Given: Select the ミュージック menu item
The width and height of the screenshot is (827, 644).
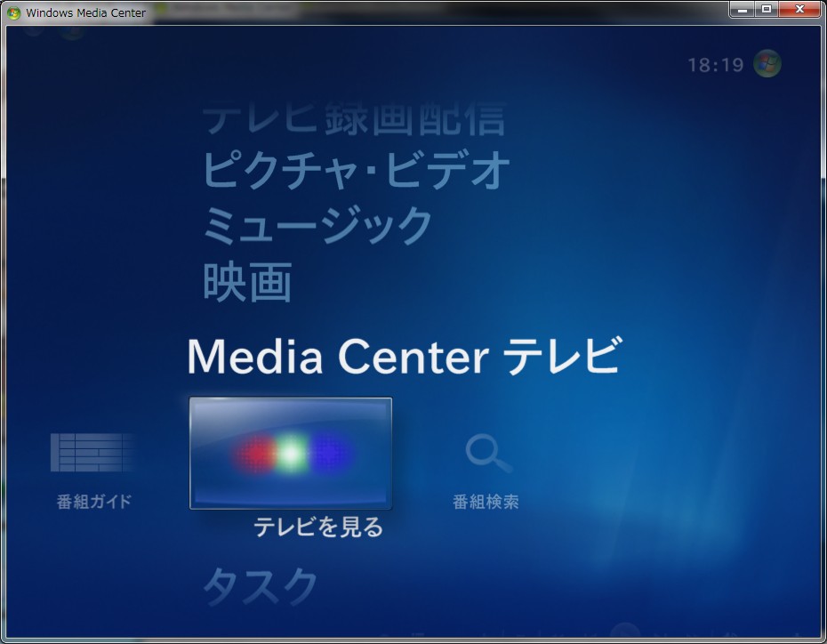Looking at the screenshot, I should [x=317, y=225].
